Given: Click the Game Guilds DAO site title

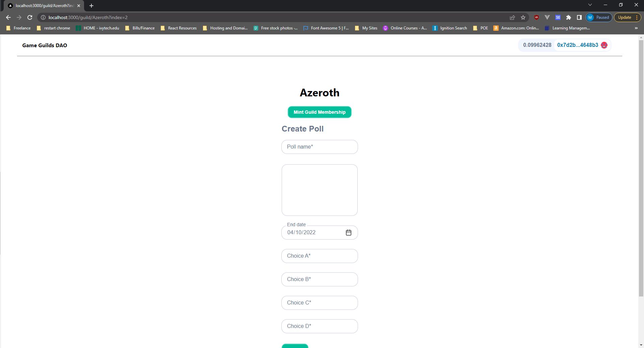Looking at the screenshot, I should coord(45,45).
